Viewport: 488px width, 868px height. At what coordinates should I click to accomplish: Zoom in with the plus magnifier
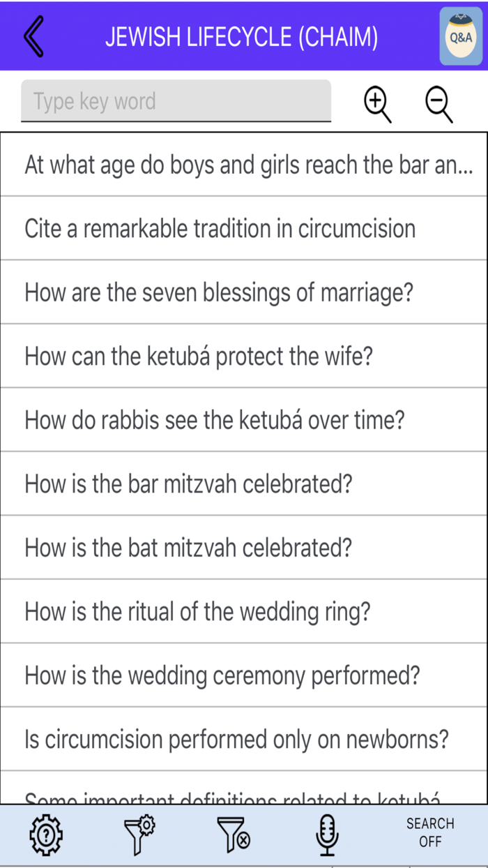tap(376, 103)
